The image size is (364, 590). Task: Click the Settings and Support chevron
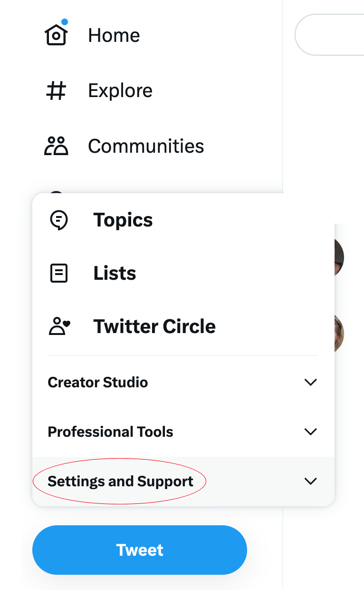310,481
